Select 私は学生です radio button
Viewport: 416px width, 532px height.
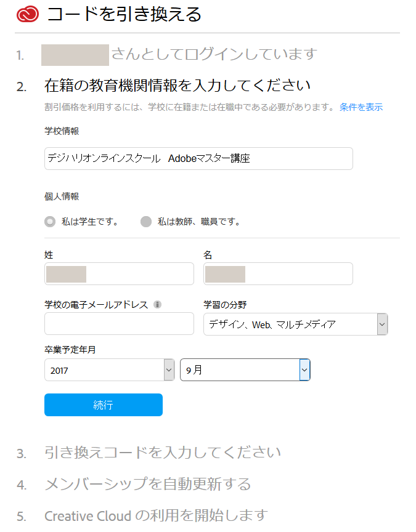pyautogui.click(x=50, y=222)
